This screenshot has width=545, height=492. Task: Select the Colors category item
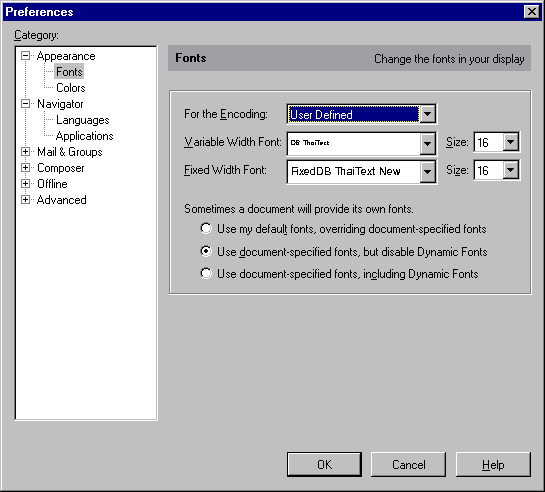pos(71,88)
